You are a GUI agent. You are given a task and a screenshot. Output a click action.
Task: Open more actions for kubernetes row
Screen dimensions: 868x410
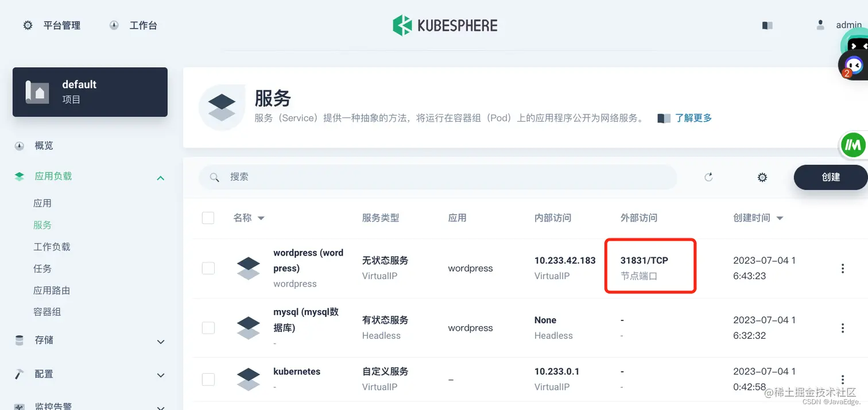[x=843, y=379]
